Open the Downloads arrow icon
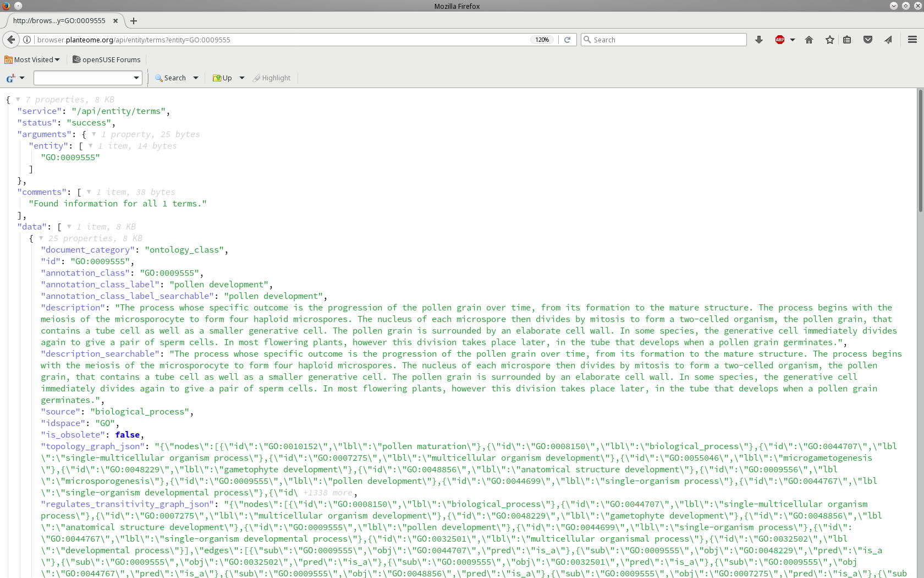Viewport: 924px width, 578px height. tap(759, 40)
